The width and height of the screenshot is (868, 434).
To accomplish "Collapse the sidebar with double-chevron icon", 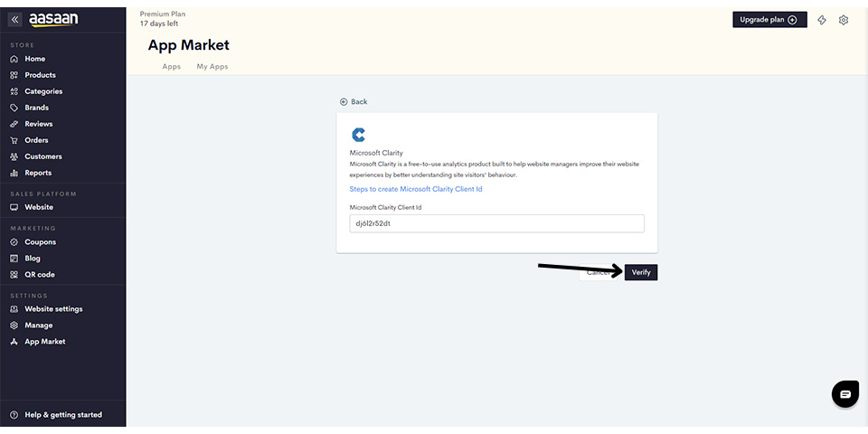I will click(14, 19).
